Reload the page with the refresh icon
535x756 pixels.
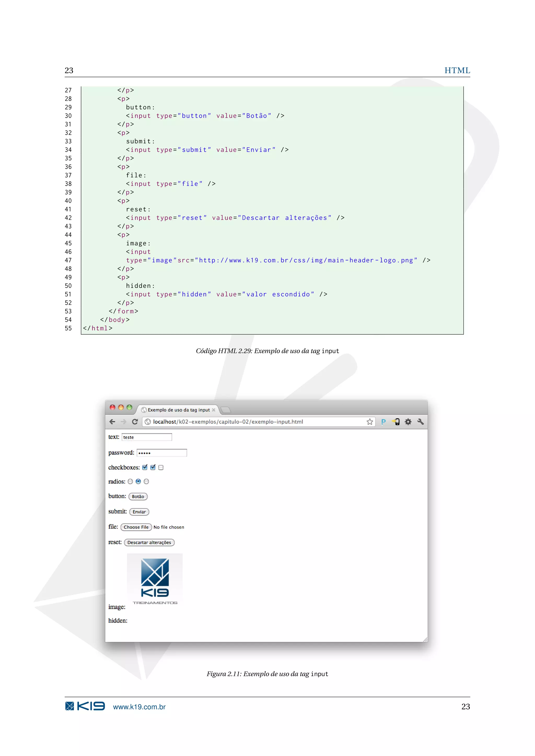click(x=135, y=422)
